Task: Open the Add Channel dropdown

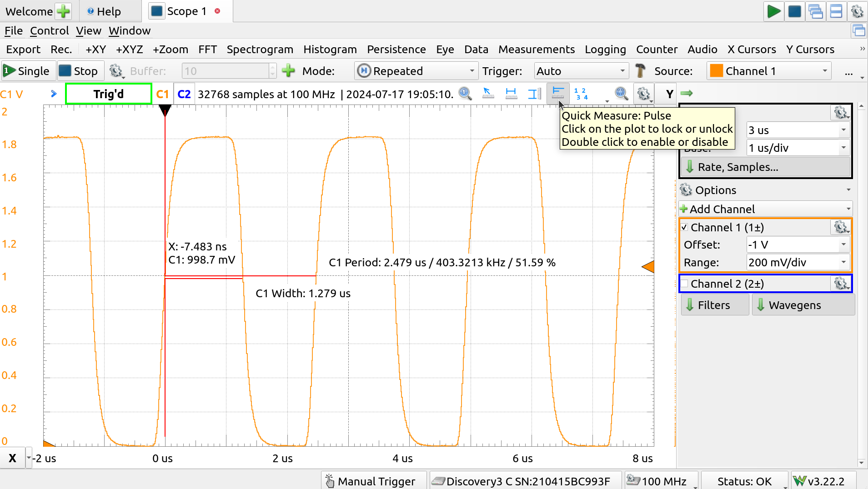Action: [765, 209]
